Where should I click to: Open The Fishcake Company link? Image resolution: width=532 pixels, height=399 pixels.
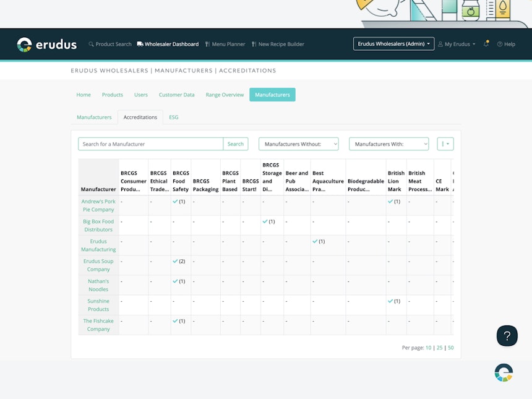pyautogui.click(x=98, y=325)
